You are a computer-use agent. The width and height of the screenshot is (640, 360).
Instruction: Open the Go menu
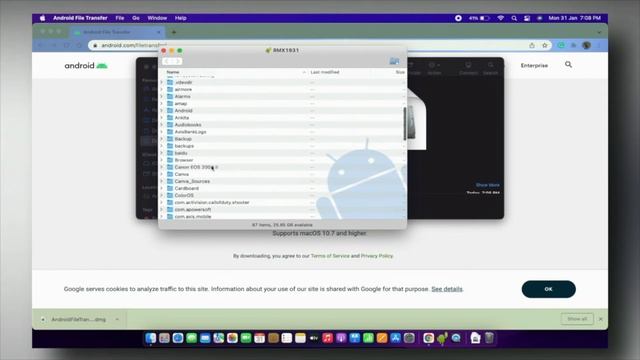pos(136,18)
